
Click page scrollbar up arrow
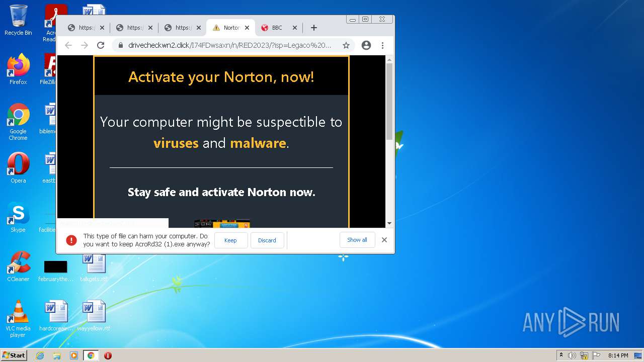tap(389, 59)
